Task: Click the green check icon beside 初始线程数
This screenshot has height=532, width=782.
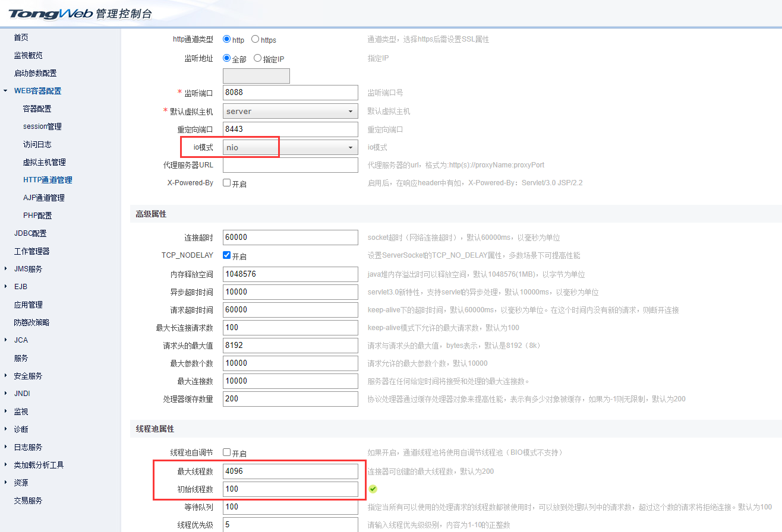Action: click(373, 489)
